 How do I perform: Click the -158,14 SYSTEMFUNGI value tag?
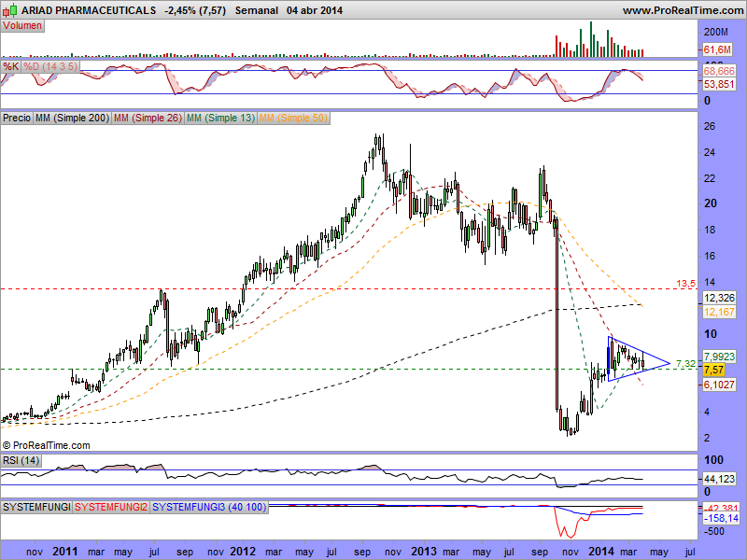pos(721,518)
